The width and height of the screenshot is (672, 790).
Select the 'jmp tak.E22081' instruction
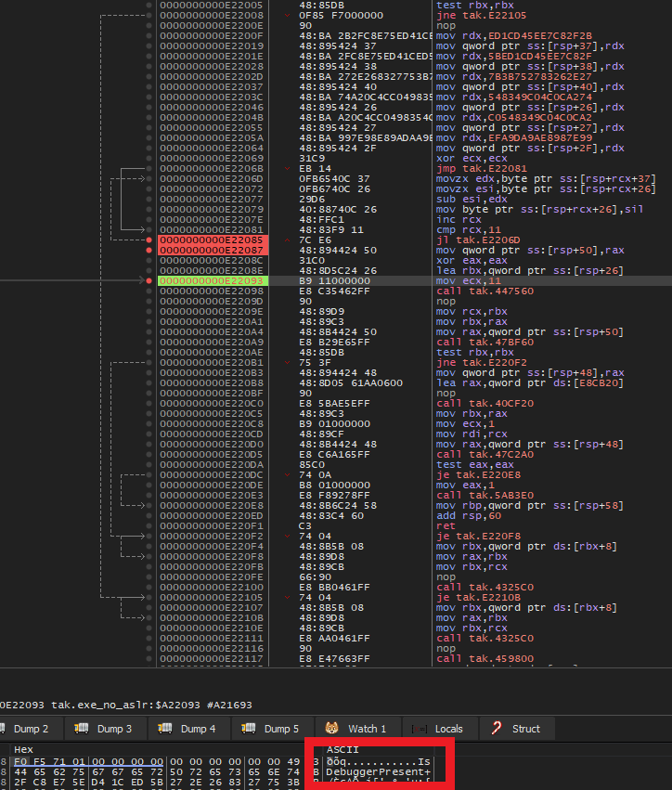(481, 168)
